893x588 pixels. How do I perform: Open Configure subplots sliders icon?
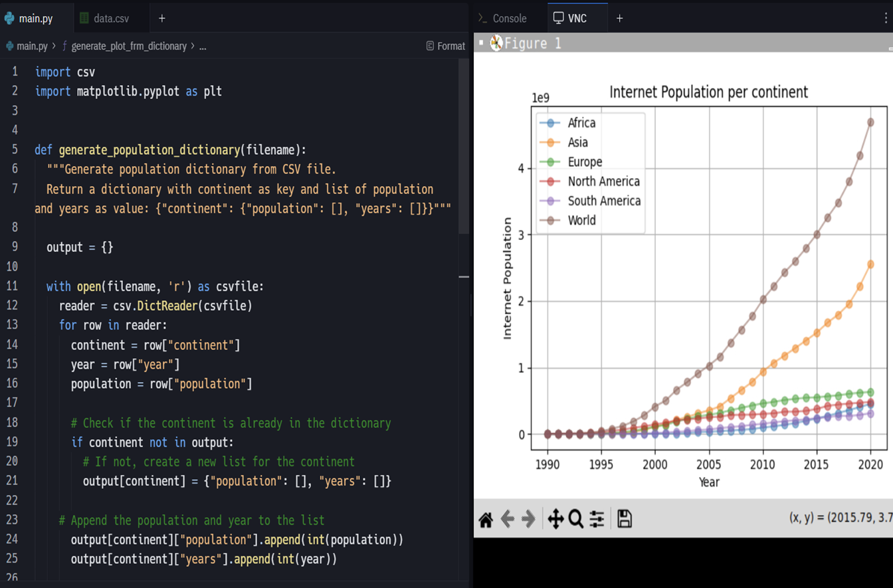[597, 519]
